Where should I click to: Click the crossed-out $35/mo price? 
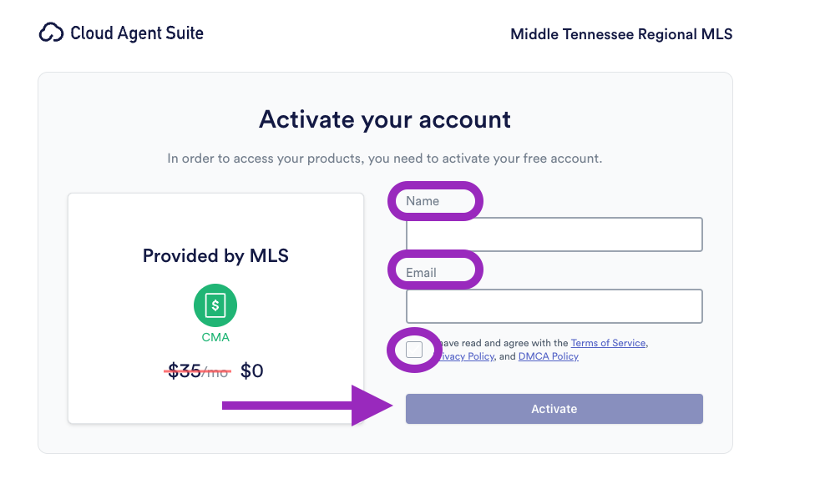pos(198,370)
